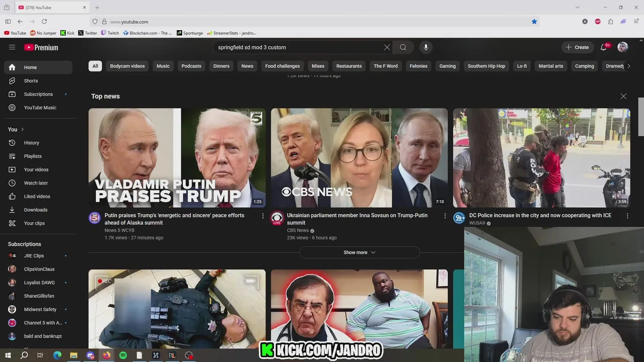This screenshot has height=362, width=644.
Task: Play the DC Police ICE thumbnail
Action: pos(541,158)
